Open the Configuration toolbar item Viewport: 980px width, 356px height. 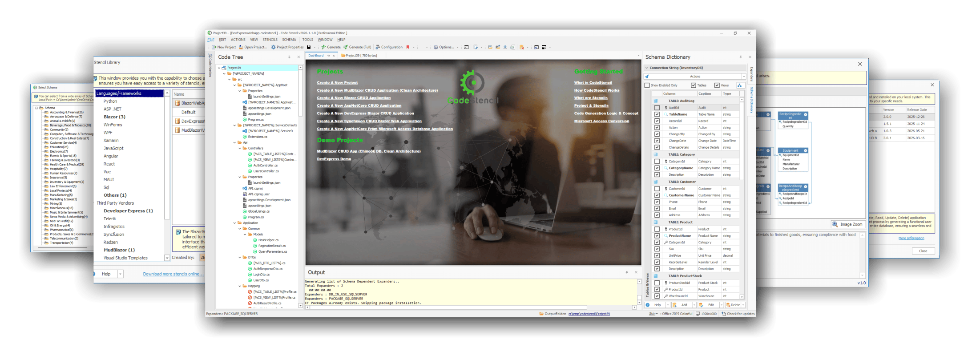(x=389, y=47)
